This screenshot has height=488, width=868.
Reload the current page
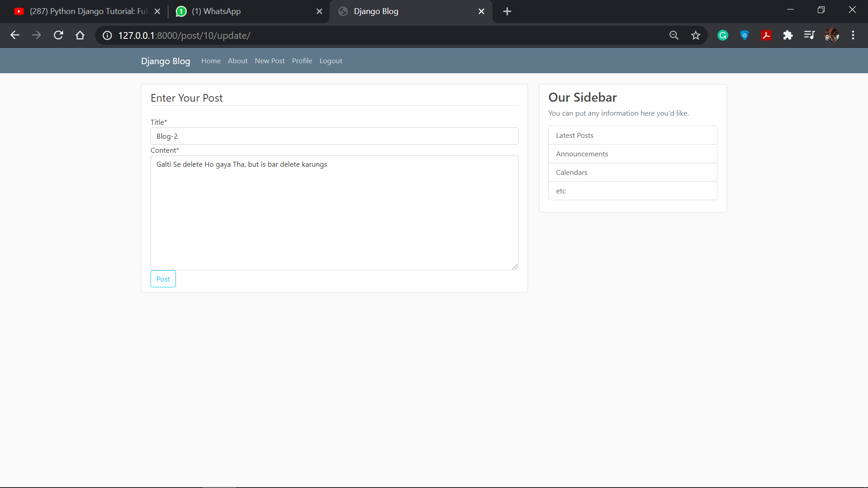point(58,35)
